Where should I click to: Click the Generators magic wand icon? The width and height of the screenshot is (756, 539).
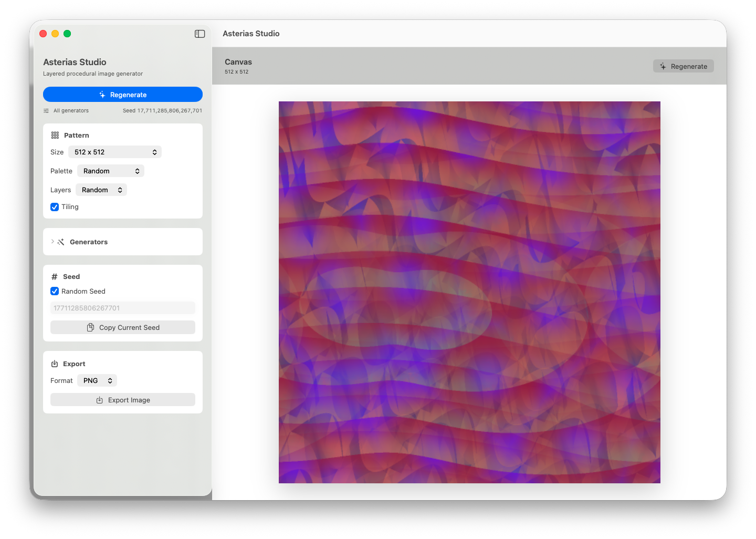(61, 242)
